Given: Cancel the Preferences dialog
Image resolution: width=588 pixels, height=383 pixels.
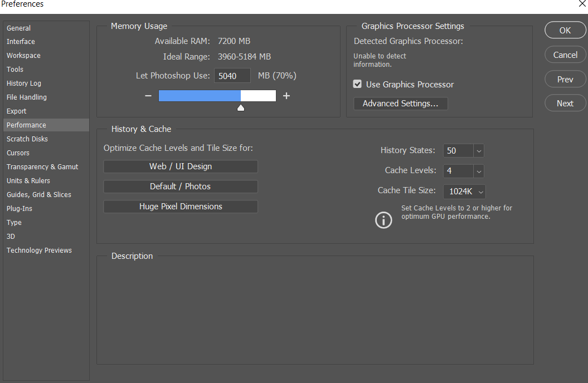Looking at the screenshot, I should tap(565, 55).
